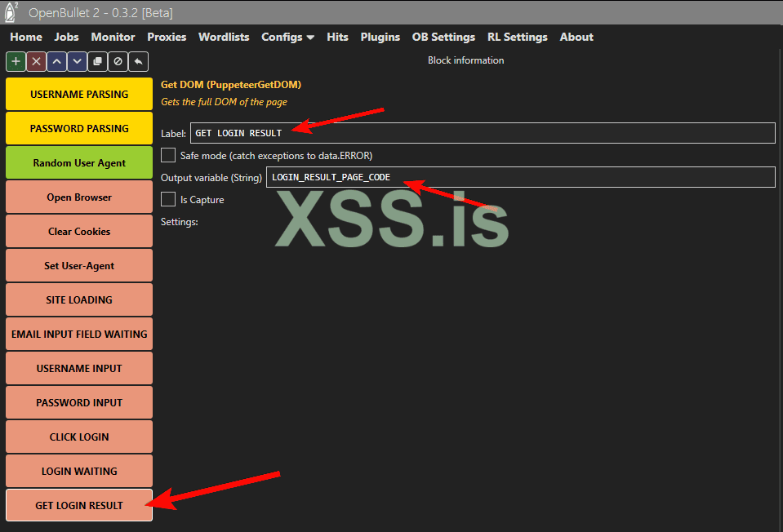Go to the Jobs menu
The image size is (783, 532).
click(66, 37)
